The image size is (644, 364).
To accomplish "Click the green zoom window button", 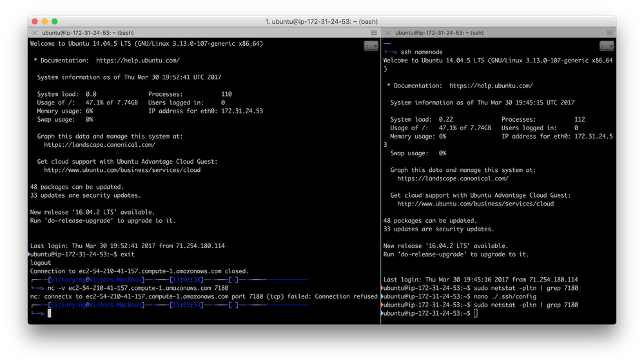I will pyautogui.click(x=55, y=21).
